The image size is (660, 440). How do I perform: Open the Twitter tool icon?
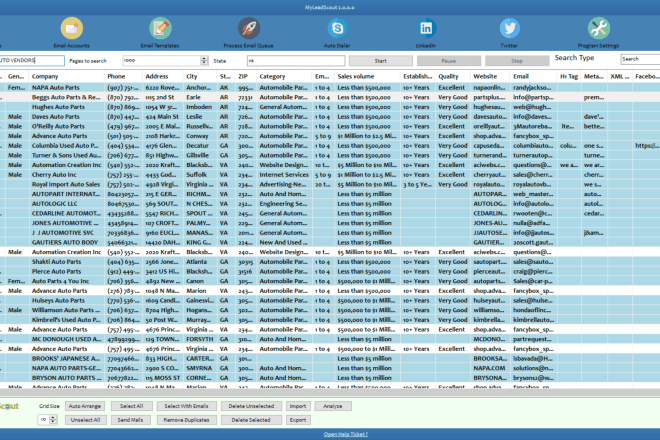click(x=510, y=28)
